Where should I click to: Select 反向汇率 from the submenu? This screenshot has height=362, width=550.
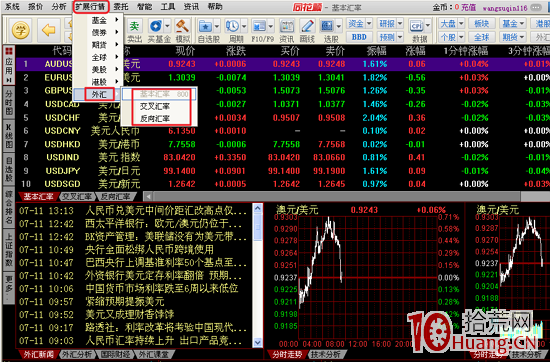pyautogui.click(x=155, y=119)
